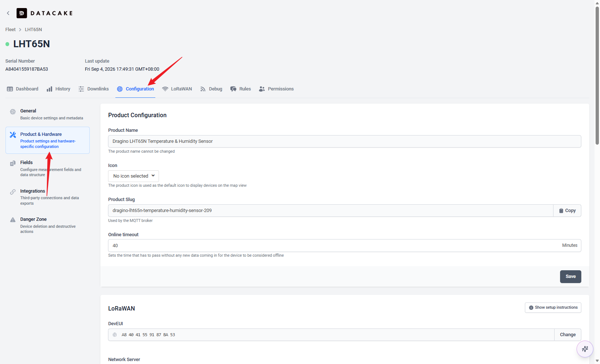Open the Downlinks tab

pyautogui.click(x=94, y=89)
